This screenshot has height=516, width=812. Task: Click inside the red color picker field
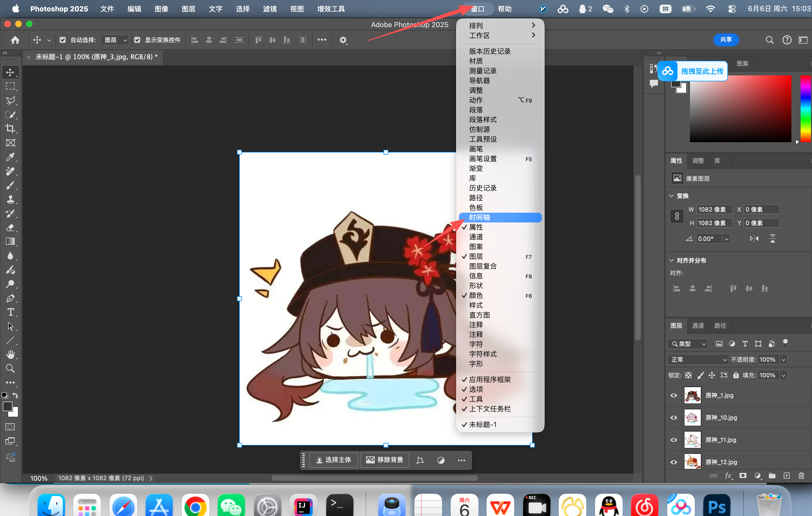740,109
